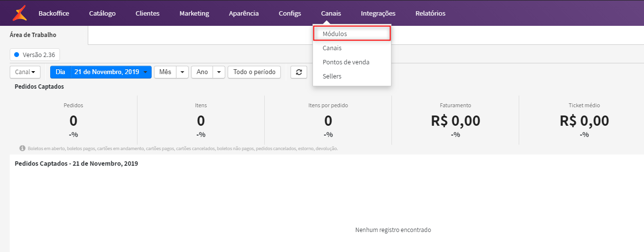This screenshot has width=644, height=252.
Task: Select Pontos de venda menu entry
Action: pos(352,62)
